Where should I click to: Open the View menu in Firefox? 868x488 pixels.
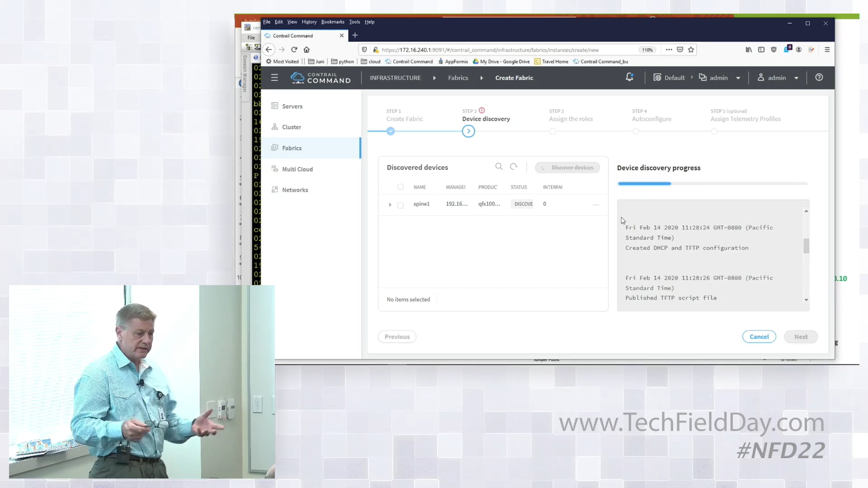[292, 22]
